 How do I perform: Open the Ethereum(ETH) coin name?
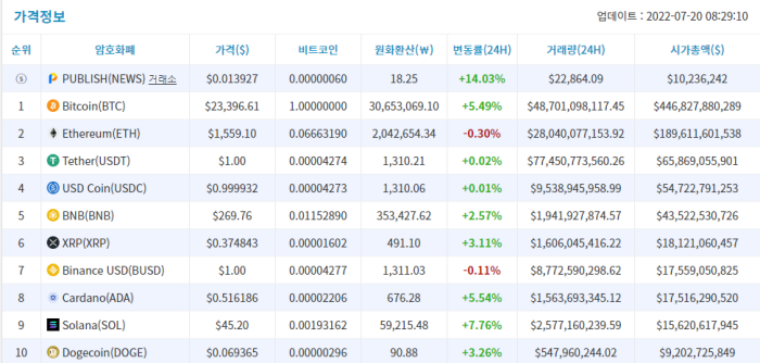click(101, 134)
